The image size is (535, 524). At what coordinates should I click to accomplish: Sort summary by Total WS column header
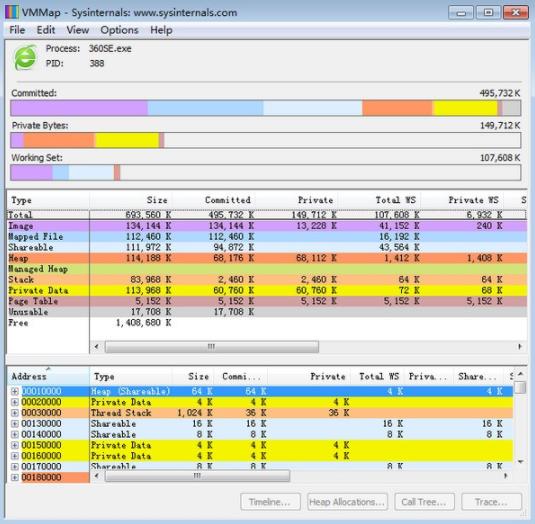click(379, 200)
